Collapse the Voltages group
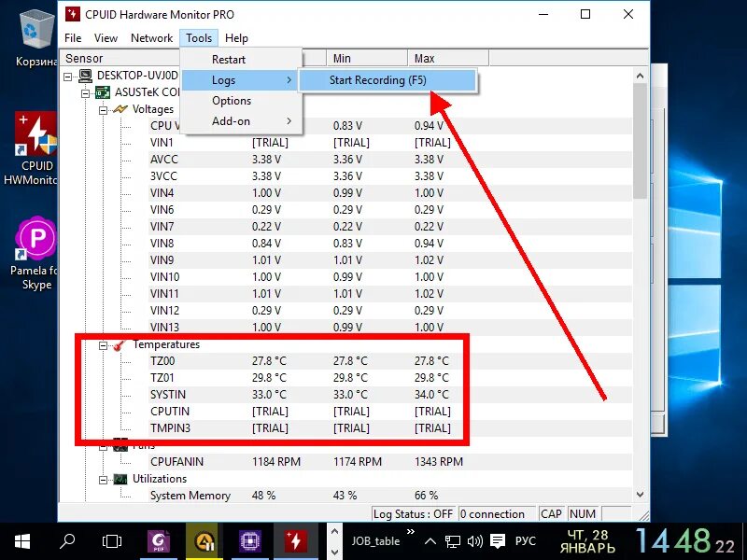This screenshot has width=747, height=560. coord(103,110)
